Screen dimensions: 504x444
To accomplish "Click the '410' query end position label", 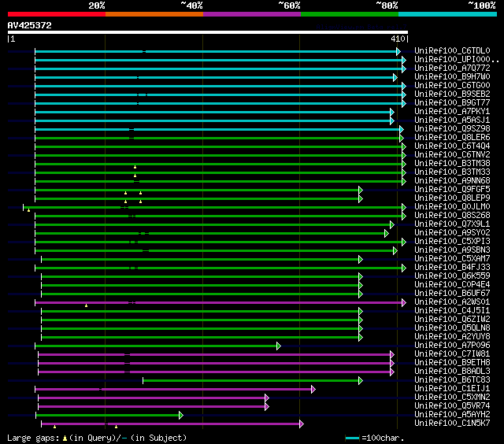I will click(x=398, y=39).
